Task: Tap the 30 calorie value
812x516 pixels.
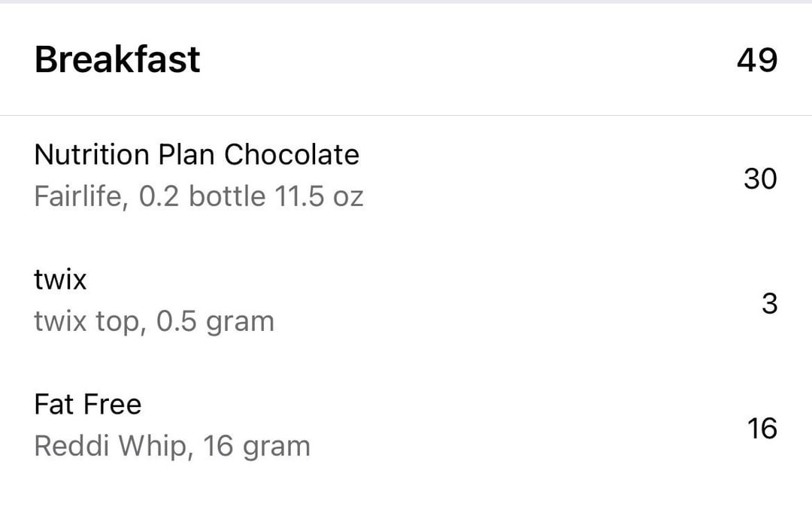Action: point(760,178)
